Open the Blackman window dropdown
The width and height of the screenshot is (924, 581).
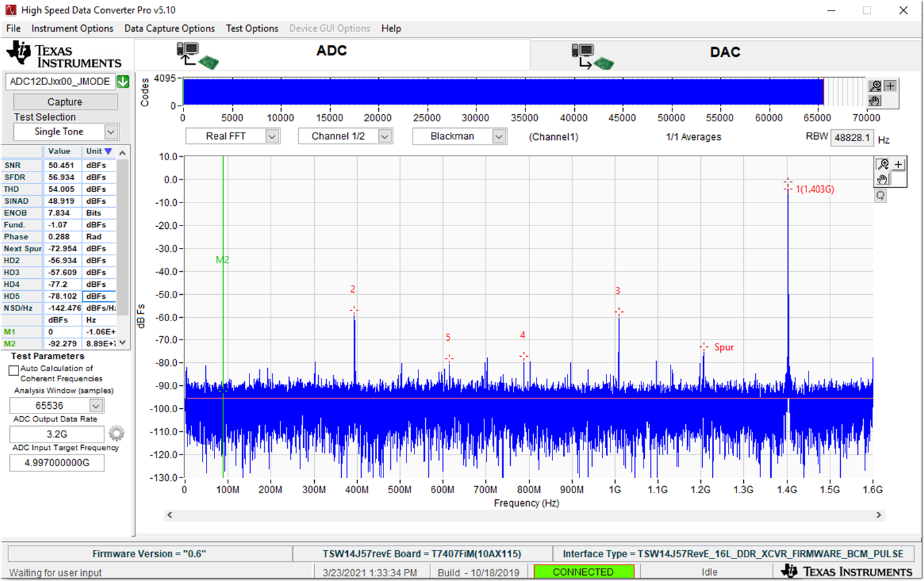[499, 137]
